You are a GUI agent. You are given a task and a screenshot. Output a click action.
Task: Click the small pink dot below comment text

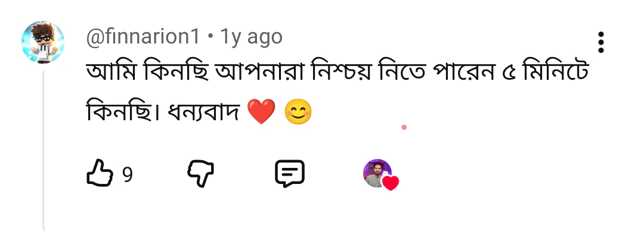(x=404, y=127)
